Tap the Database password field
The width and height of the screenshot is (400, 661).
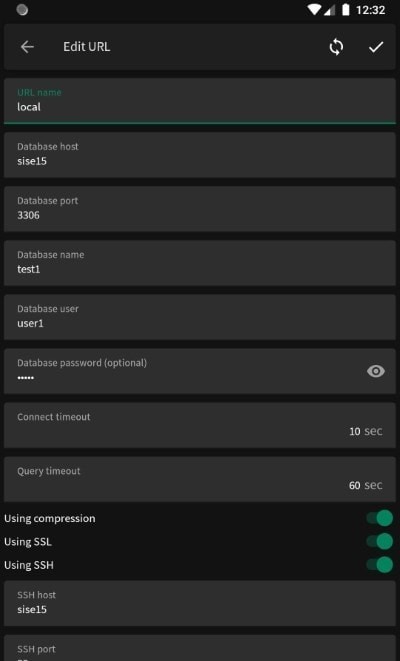(x=200, y=371)
